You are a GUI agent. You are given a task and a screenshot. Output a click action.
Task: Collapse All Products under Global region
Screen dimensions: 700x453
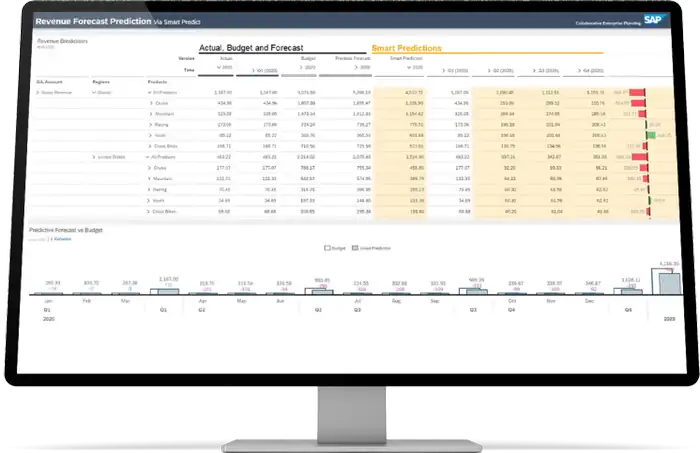149,91
